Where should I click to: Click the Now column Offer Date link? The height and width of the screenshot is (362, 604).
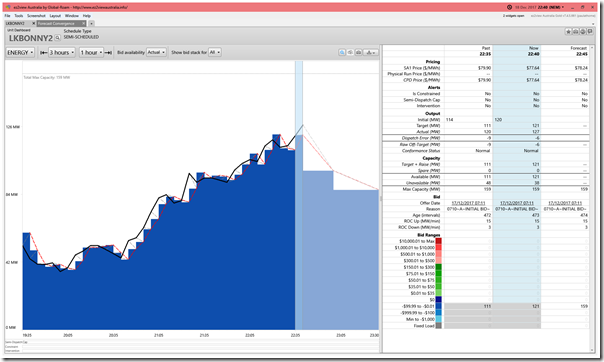tap(517, 203)
